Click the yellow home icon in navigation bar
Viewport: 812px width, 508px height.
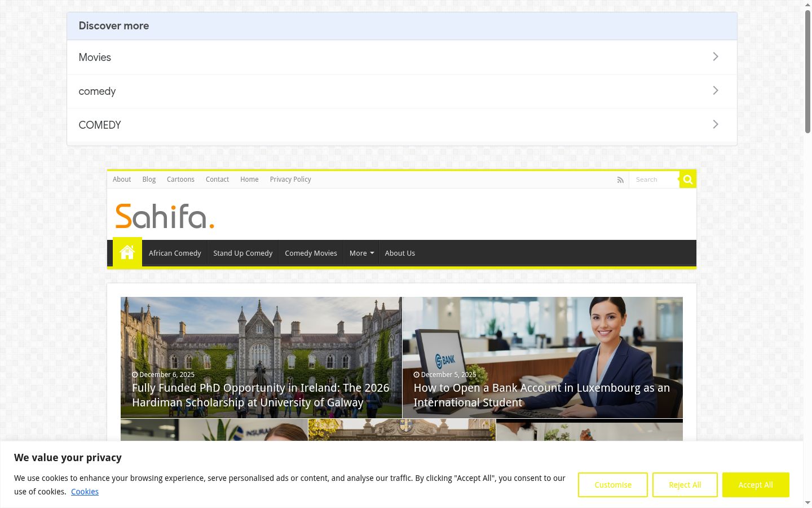(x=127, y=252)
